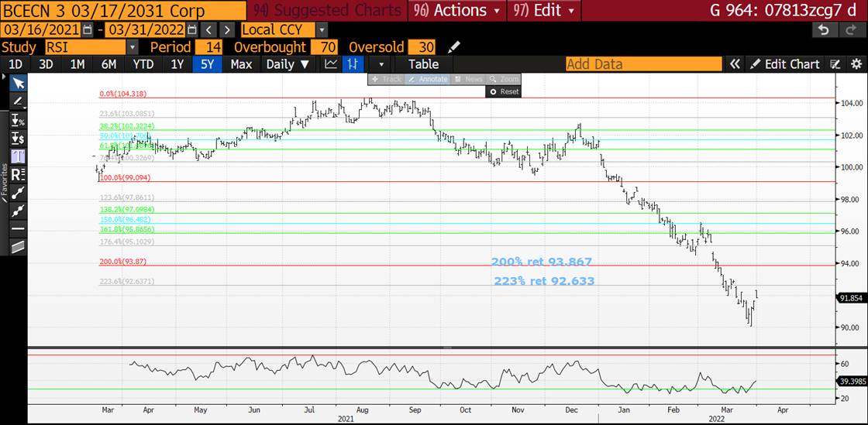Click the Oversold 30 field
Screen dimensions: 868x425
click(422, 47)
